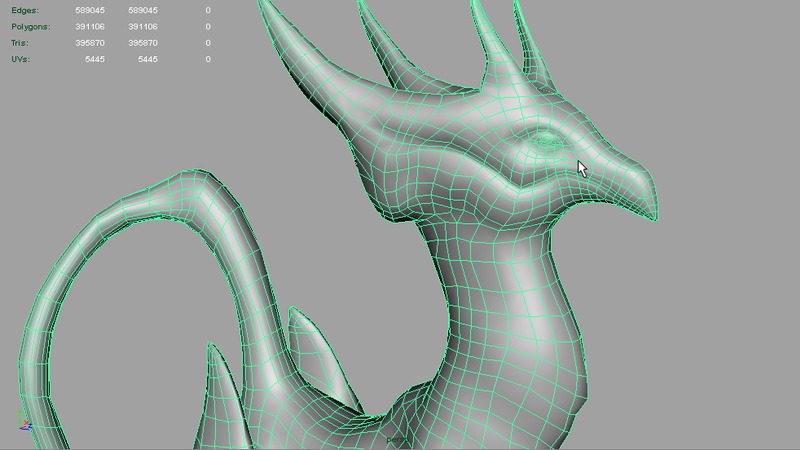800x450 pixels.
Task: Click the Tris label in the HUD
Action: click(x=20, y=43)
